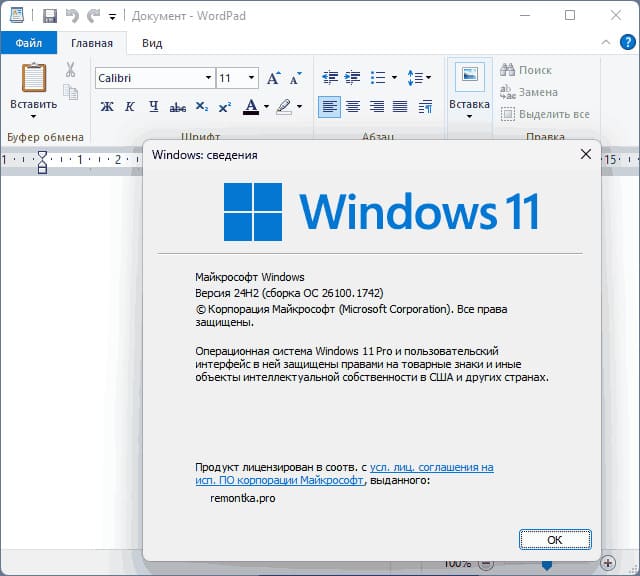The height and width of the screenshot is (576, 640).
Task: Toggle italic formatting (К)
Action: [130, 107]
